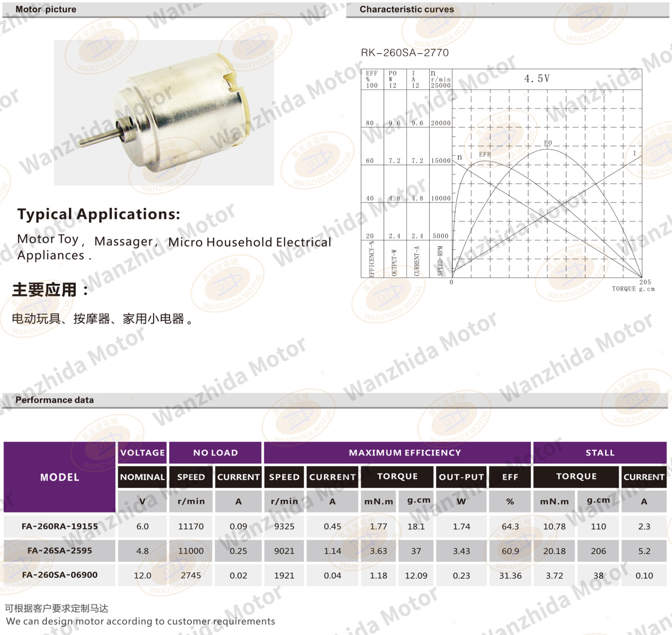Select the '主要应用：' heading
Screen dimensions: 672x635
click(51, 290)
